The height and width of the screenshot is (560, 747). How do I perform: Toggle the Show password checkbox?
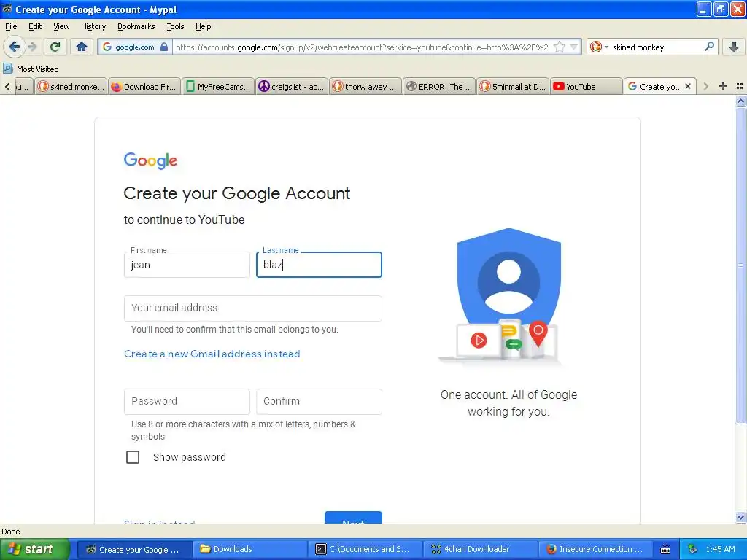click(133, 457)
